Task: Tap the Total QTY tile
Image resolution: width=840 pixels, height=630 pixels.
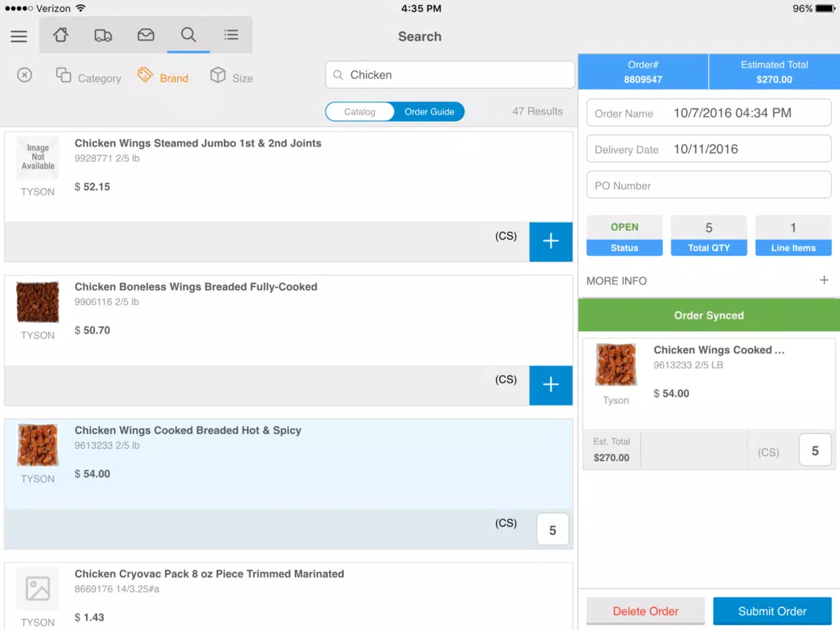Action: click(x=708, y=236)
